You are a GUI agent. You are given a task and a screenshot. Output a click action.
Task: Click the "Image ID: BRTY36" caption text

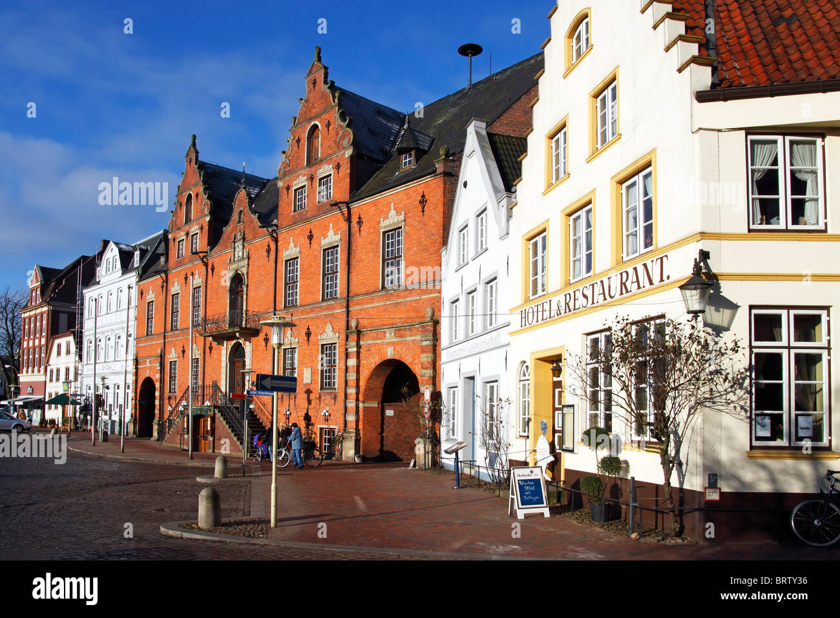(x=769, y=581)
